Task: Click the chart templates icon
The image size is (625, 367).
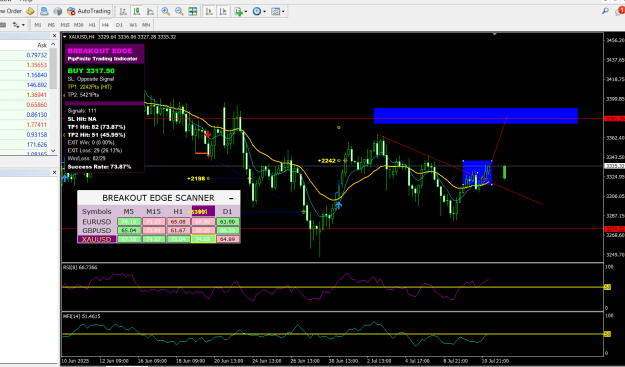Action: (x=275, y=12)
